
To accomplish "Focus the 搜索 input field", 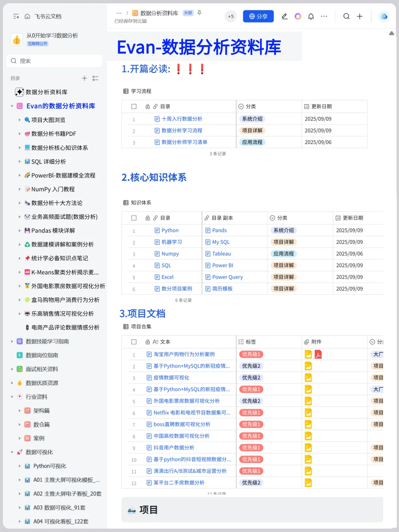I will click(x=54, y=61).
